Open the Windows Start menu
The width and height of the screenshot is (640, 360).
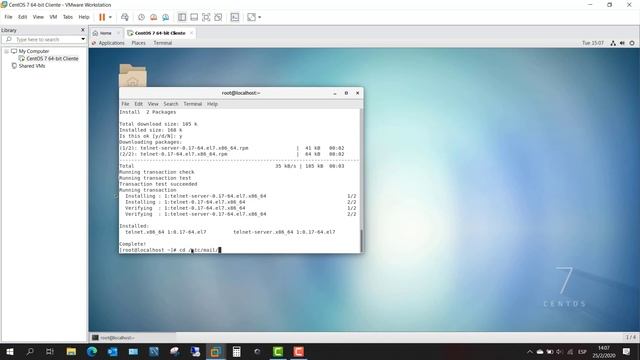pyautogui.click(x=10, y=351)
